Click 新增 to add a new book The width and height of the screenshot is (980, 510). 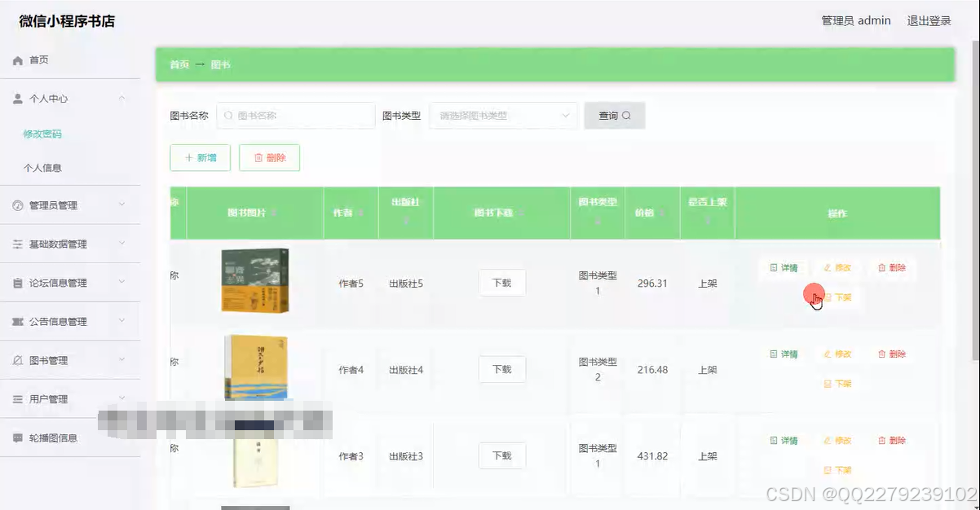pos(200,157)
